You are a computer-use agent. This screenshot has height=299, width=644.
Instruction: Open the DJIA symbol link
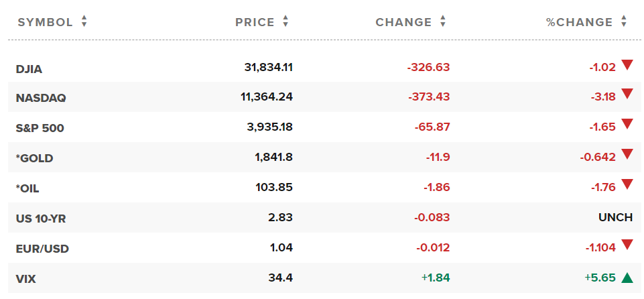coord(29,68)
